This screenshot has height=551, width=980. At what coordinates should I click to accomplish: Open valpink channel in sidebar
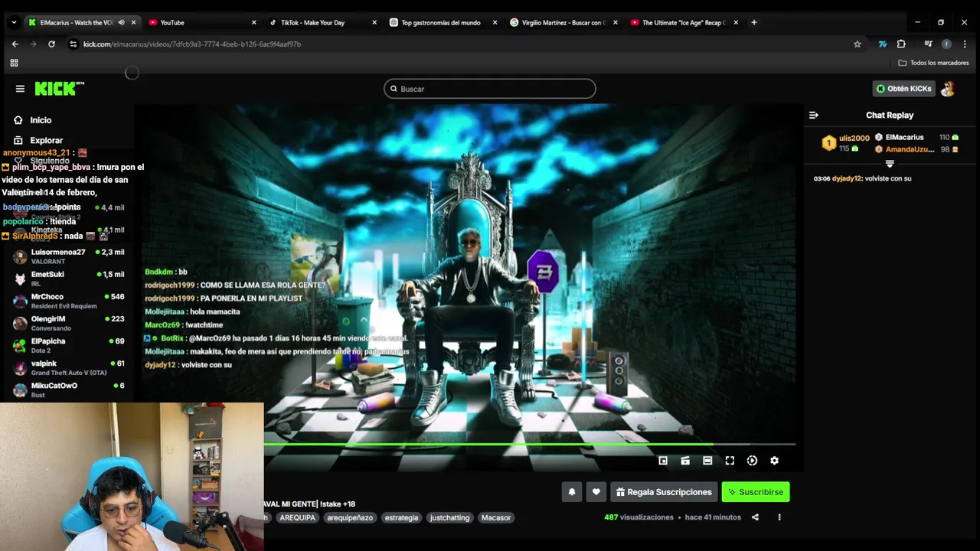pos(69,367)
